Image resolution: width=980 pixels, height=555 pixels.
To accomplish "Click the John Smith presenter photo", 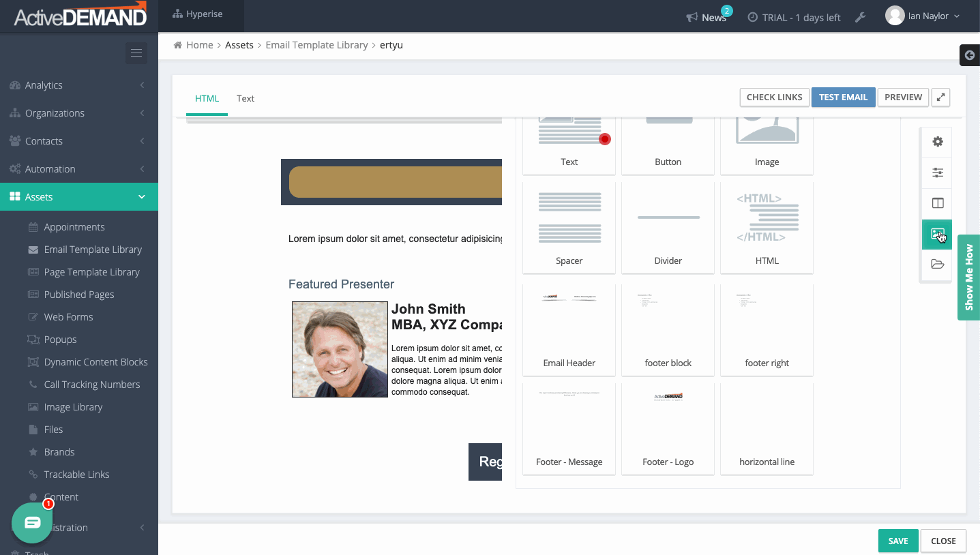I will 340,349.
